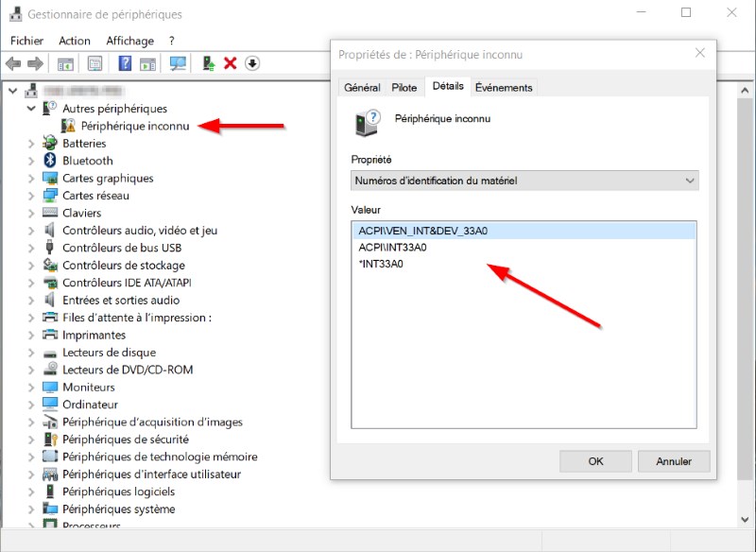Click the Annuler button

[674, 461]
